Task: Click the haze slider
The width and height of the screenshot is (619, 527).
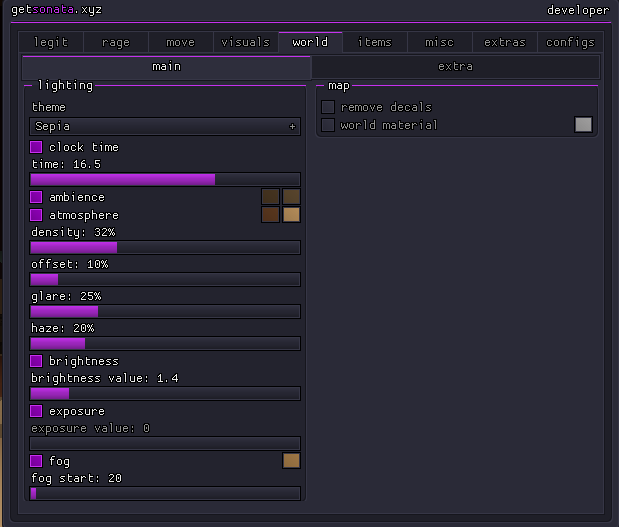Action: pyautogui.click(x=165, y=343)
